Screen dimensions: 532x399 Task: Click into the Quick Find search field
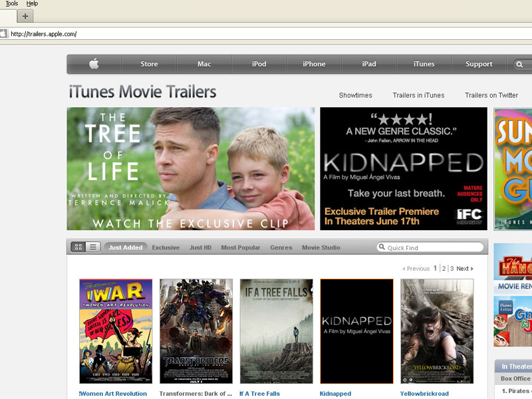(x=430, y=247)
